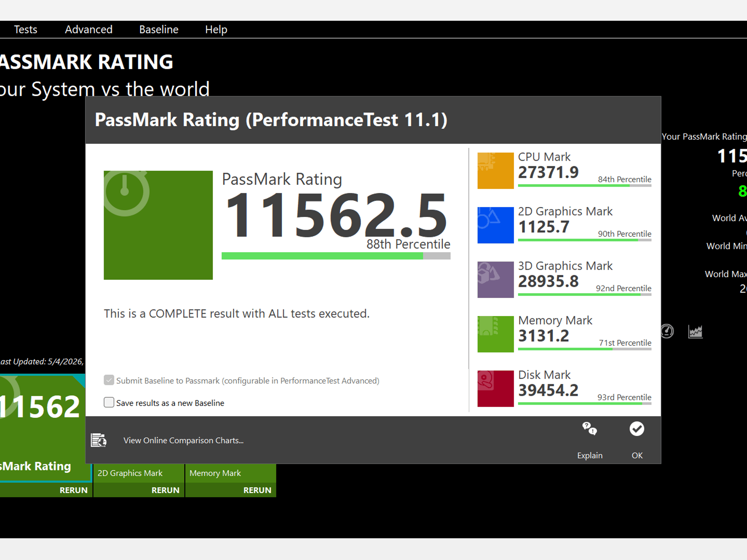Click the Last Updated date text
This screenshot has width=747, height=560.
click(42, 362)
